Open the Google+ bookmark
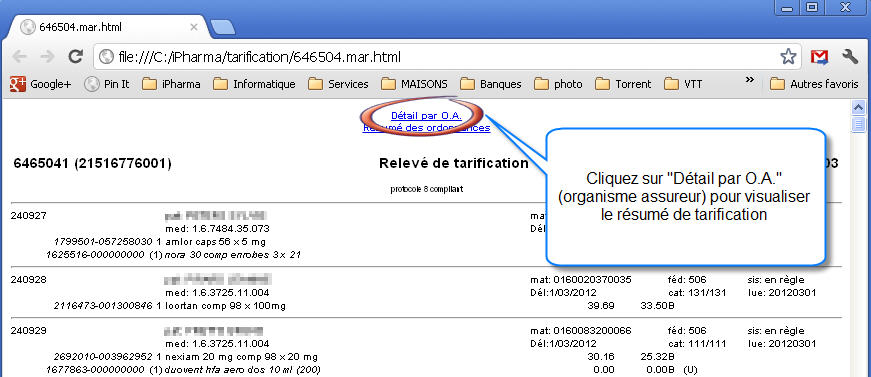Viewport: 871px width, 377px height. (41, 84)
